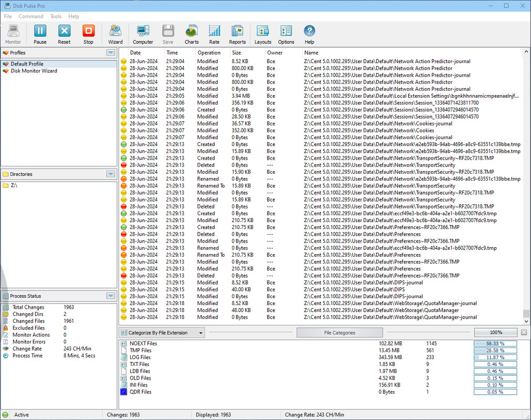
Task: Open the Wizard tool
Action: point(116,35)
